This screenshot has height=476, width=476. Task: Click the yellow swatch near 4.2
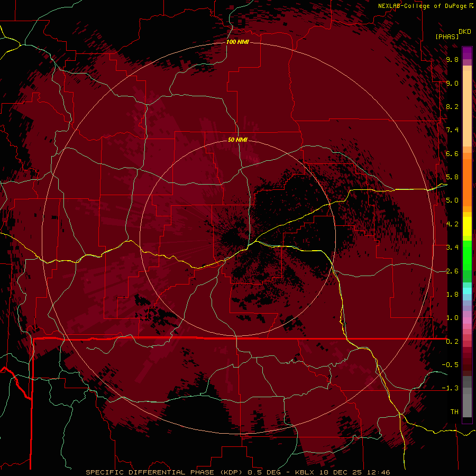click(467, 226)
